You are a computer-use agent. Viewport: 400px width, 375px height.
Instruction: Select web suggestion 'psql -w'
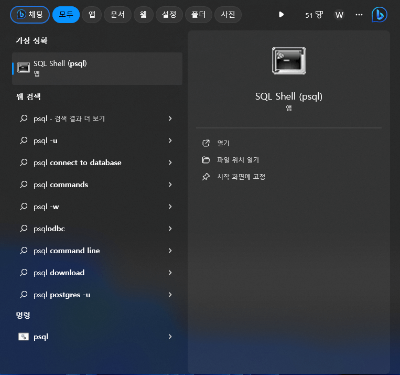click(97, 207)
